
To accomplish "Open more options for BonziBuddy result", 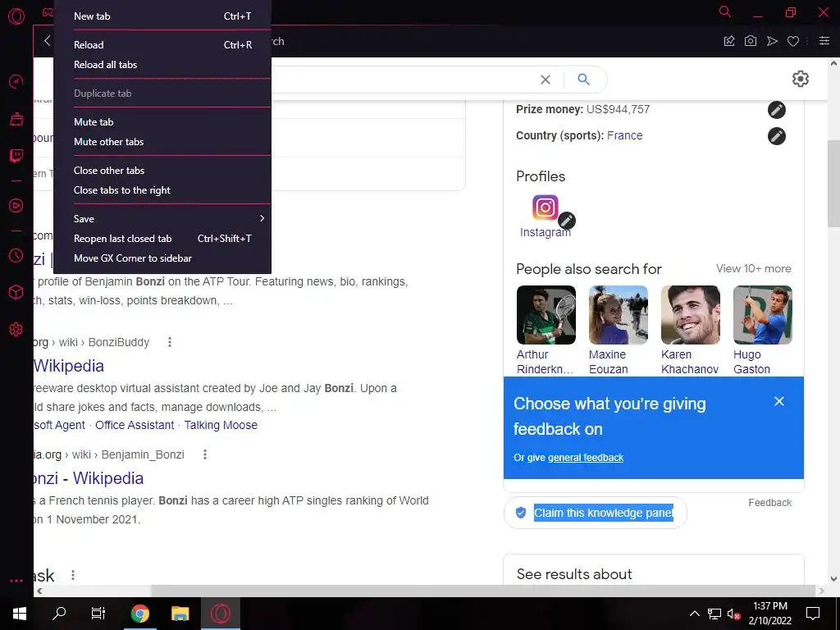I will point(170,342).
